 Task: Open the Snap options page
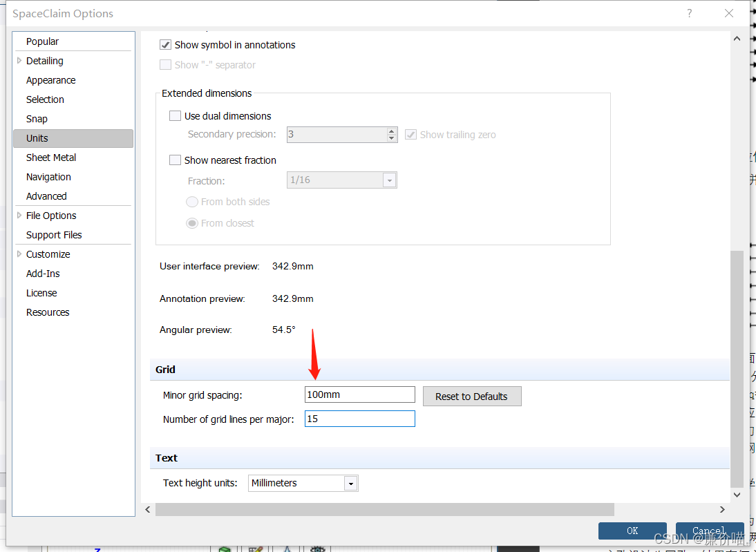(x=37, y=119)
